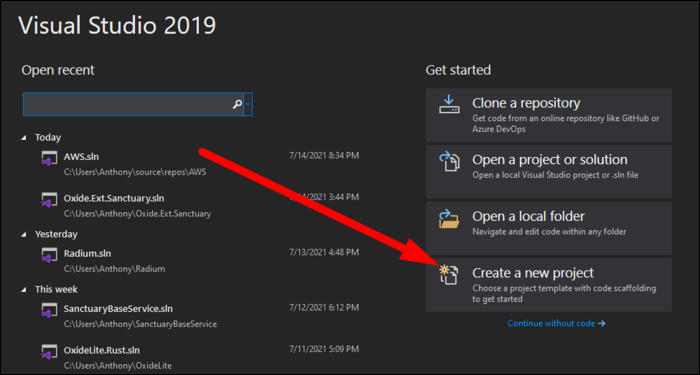Collapse the This week group
The image size is (700, 375).
click(24, 290)
